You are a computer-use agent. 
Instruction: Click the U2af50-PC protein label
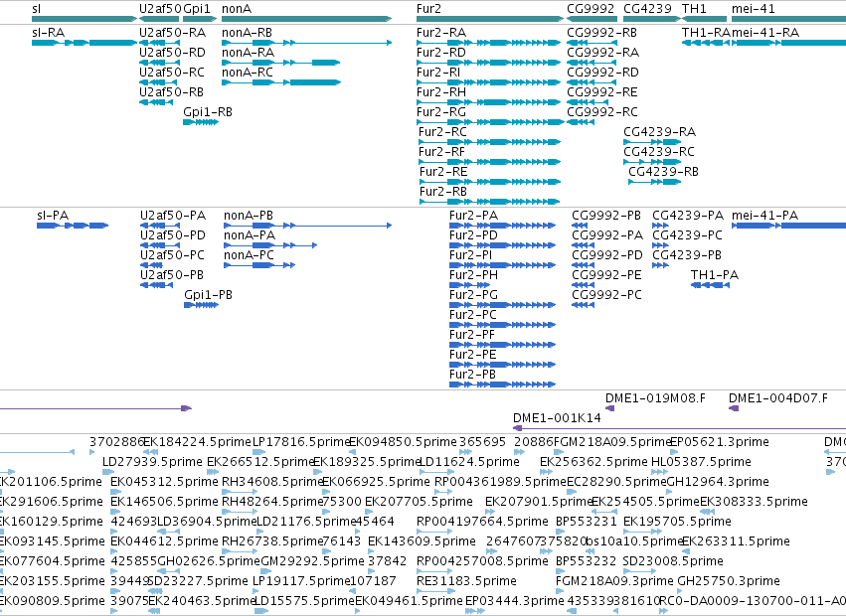point(172,255)
